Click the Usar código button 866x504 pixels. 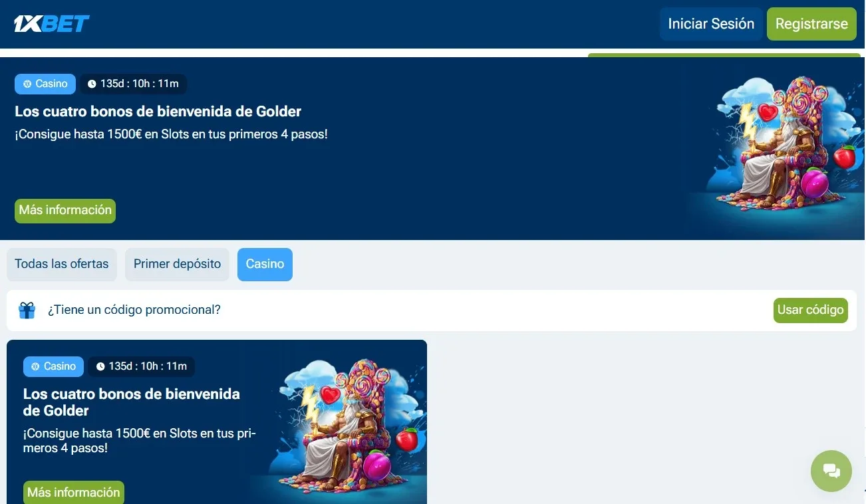pos(811,310)
